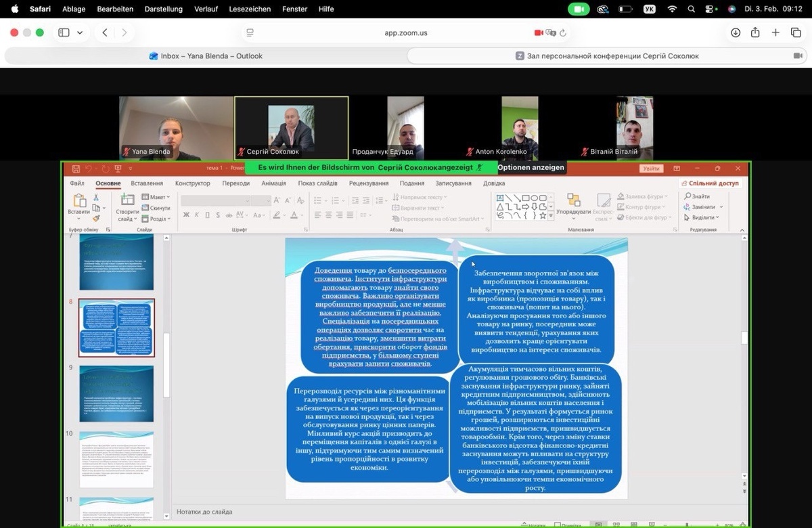
Task: Expand the Макет layout dropdown
Action: pos(156,197)
